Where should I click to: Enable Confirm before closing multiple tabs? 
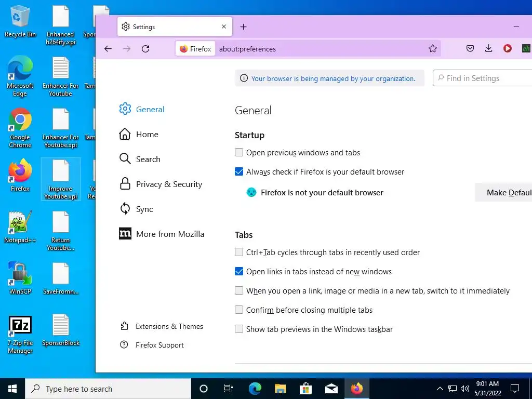click(239, 310)
